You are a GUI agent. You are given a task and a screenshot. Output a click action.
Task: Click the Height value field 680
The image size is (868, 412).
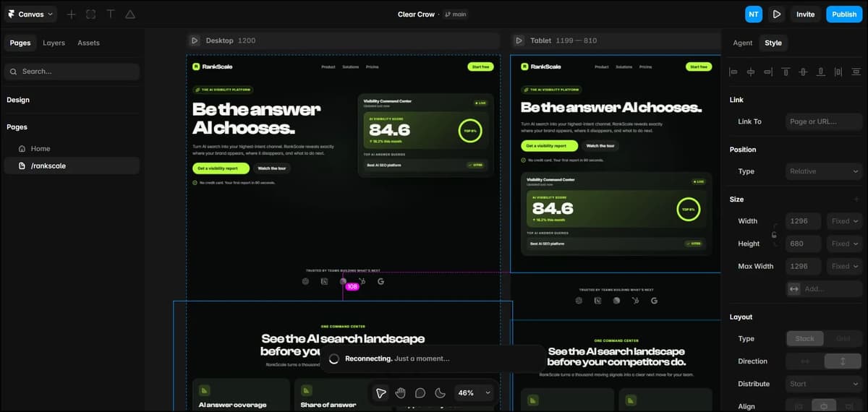click(804, 244)
